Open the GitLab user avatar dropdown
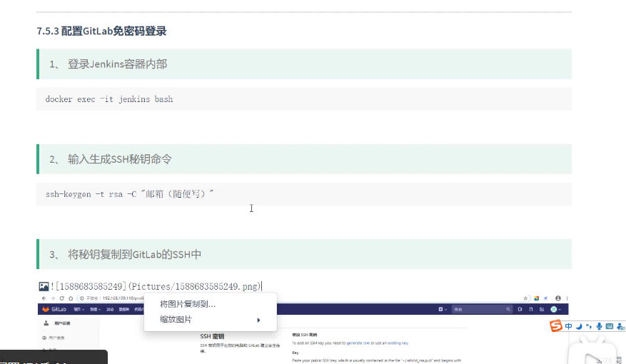The height and width of the screenshot is (364, 626). pyautogui.click(x=555, y=309)
